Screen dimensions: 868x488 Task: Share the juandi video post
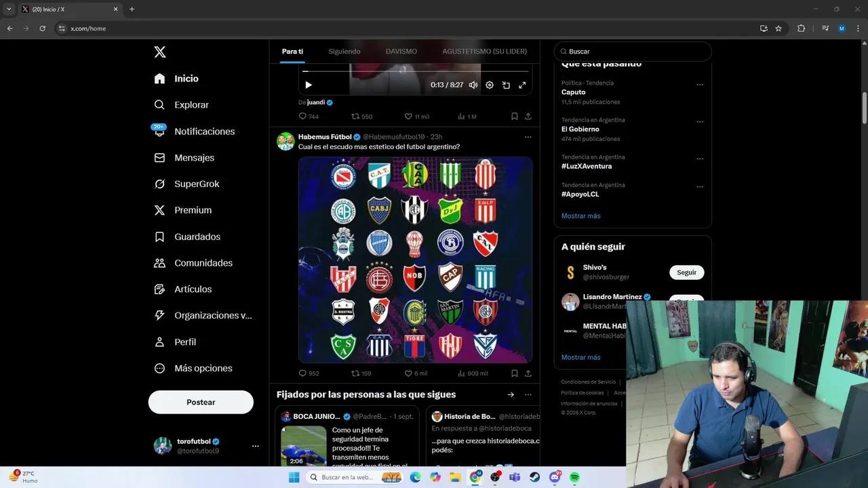pyautogui.click(x=528, y=117)
